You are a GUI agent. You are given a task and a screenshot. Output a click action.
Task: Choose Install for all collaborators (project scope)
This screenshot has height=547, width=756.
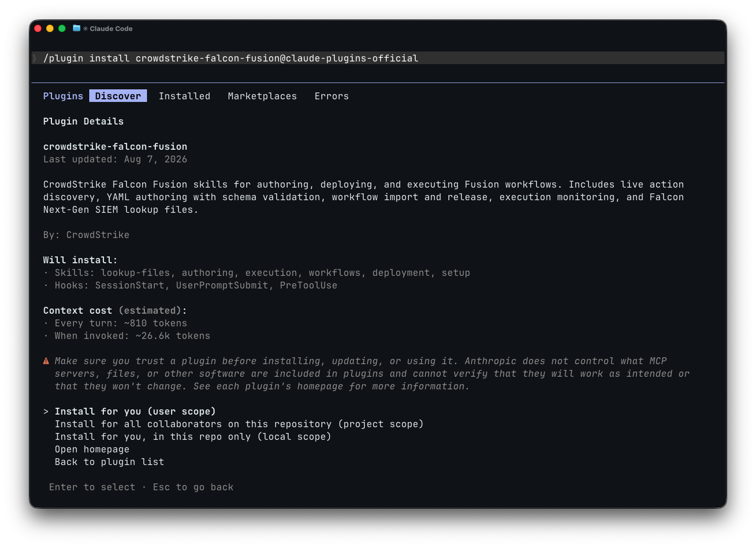click(x=239, y=424)
